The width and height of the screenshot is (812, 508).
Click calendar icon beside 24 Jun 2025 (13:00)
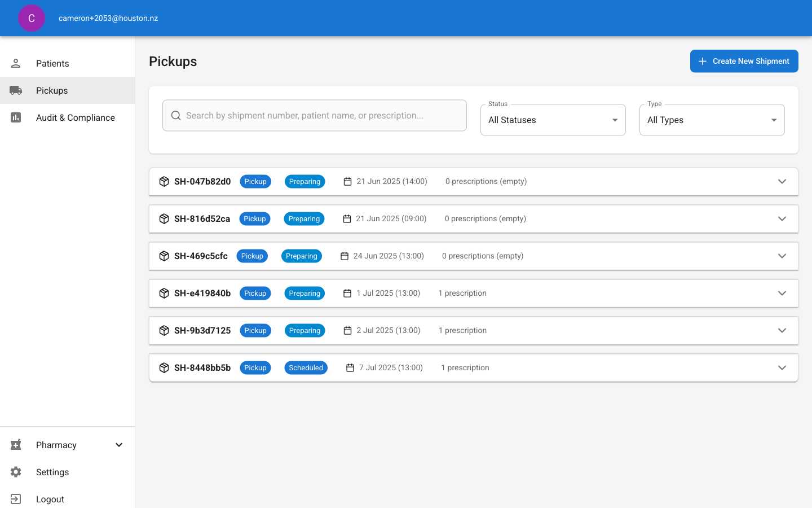pyautogui.click(x=345, y=256)
